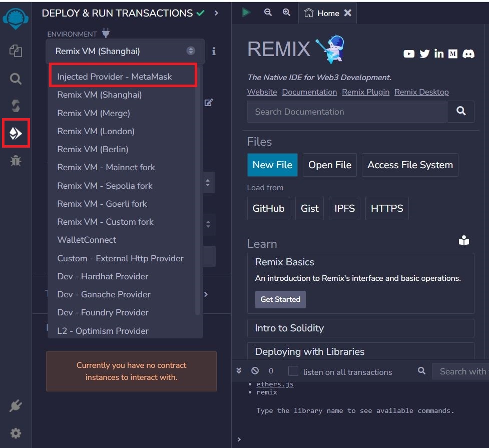Select Injected Provider - MetaMask option

pos(115,77)
